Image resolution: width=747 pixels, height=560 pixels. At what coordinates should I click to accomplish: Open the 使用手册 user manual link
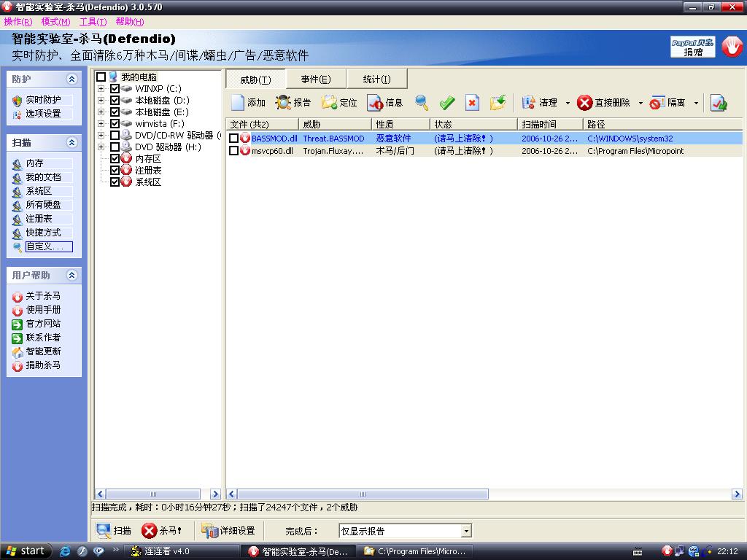point(43,310)
